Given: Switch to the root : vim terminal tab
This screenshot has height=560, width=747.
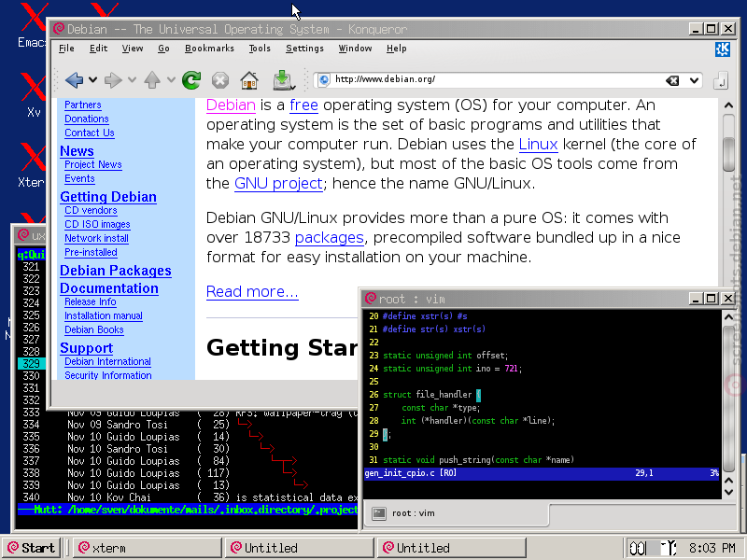Looking at the screenshot, I should [457, 513].
